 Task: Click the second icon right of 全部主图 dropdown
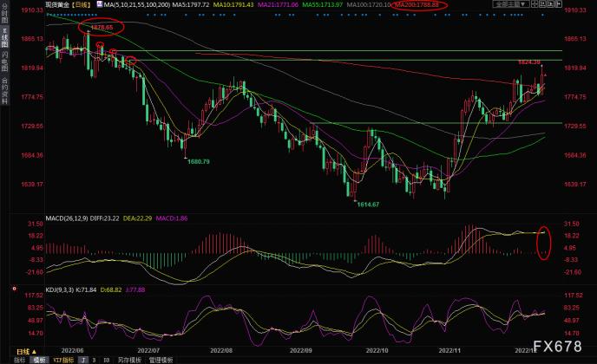coord(542,4)
